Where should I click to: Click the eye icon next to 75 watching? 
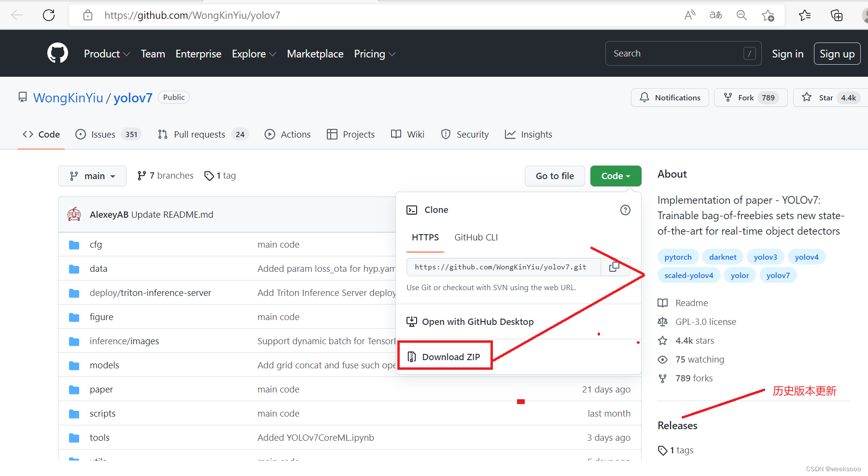click(663, 360)
